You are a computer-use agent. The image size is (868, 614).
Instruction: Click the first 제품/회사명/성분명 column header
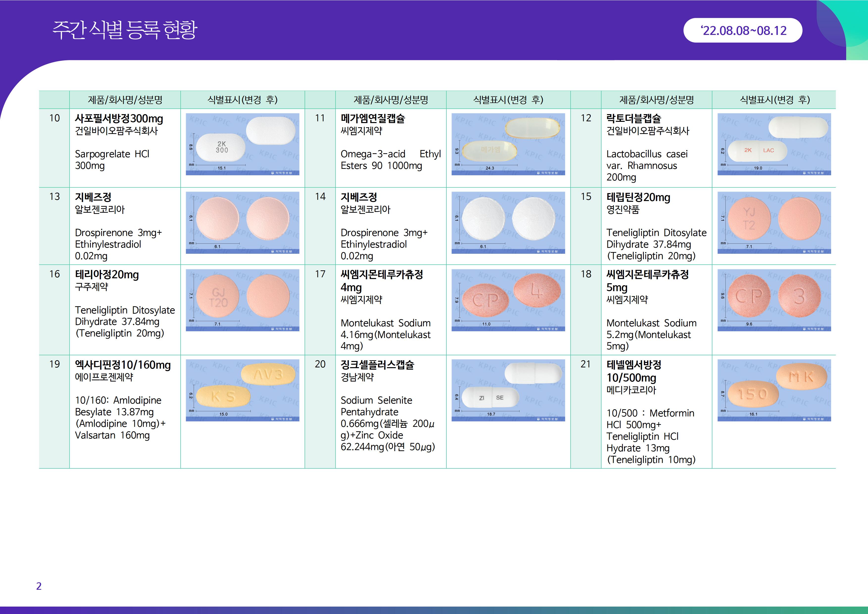coord(125,100)
